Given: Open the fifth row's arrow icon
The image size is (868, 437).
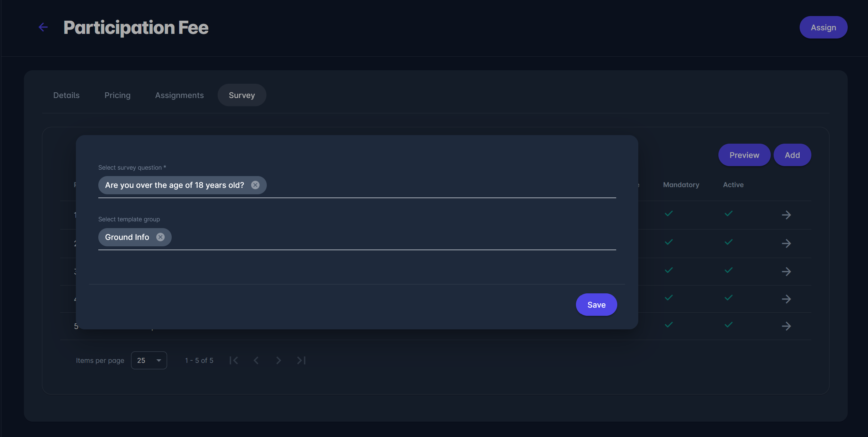Looking at the screenshot, I should [786, 326].
